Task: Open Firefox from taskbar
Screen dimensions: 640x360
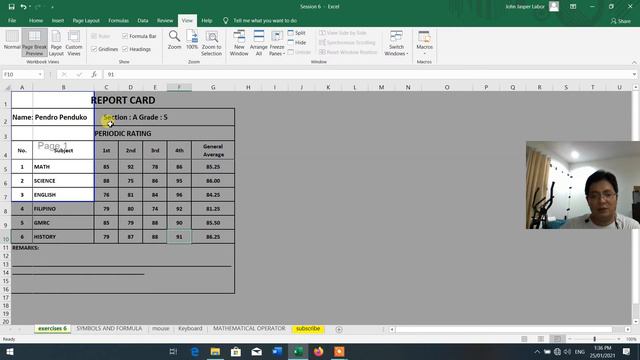Action: pos(318,351)
